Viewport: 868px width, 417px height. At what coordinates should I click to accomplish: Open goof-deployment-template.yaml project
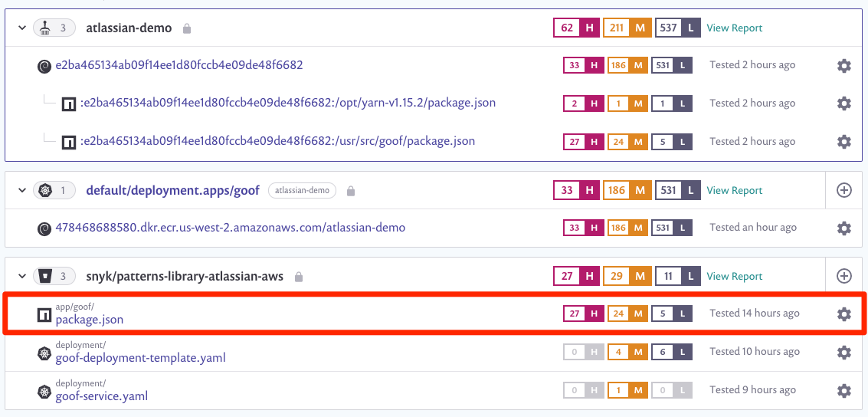(141, 358)
